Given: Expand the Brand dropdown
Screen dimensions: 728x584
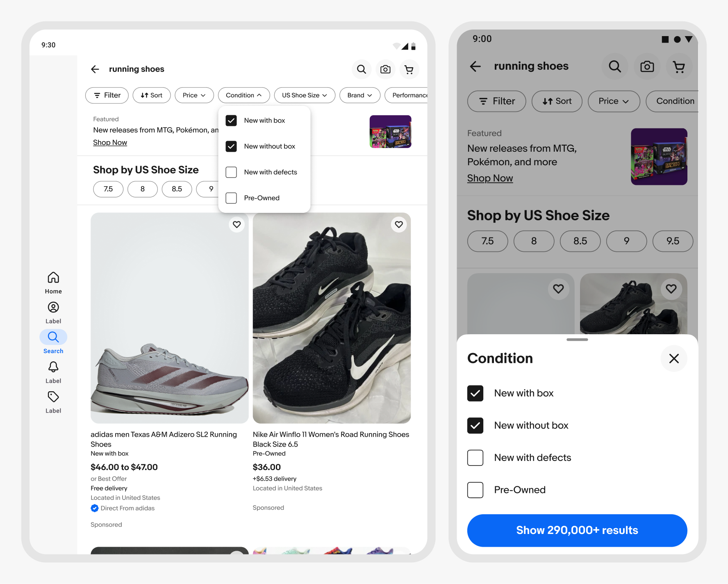Looking at the screenshot, I should 360,95.
